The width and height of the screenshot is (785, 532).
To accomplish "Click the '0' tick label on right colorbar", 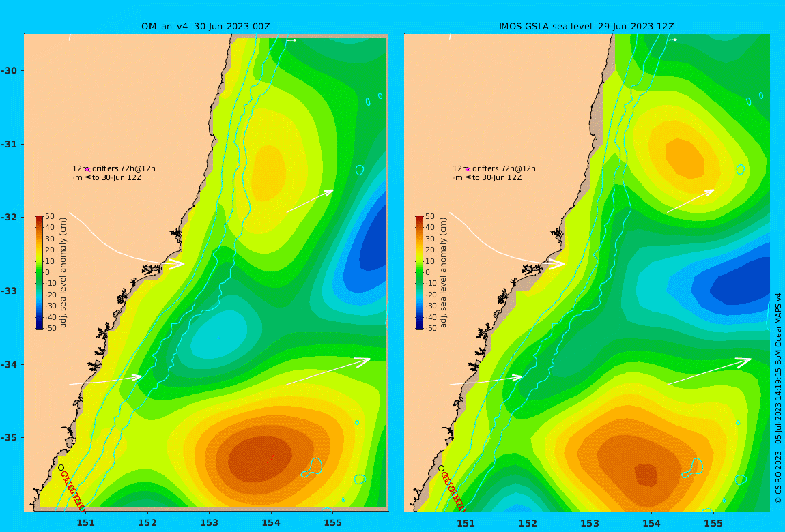I will pos(427,272).
